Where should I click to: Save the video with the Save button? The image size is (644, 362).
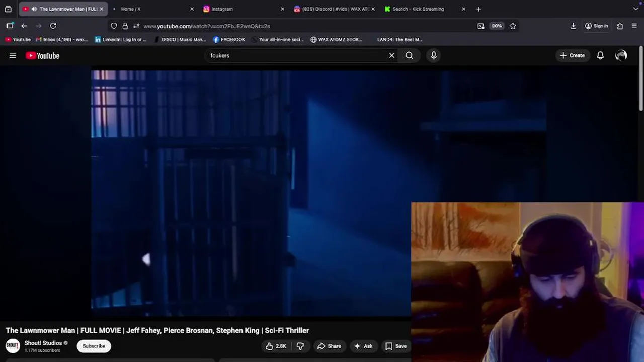coord(396,346)
